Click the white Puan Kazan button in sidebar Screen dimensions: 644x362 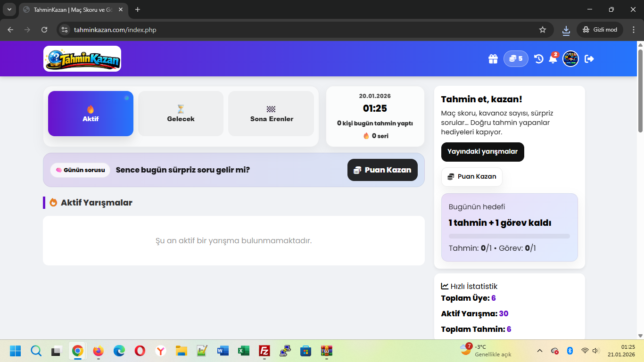[x=471, y=177]
